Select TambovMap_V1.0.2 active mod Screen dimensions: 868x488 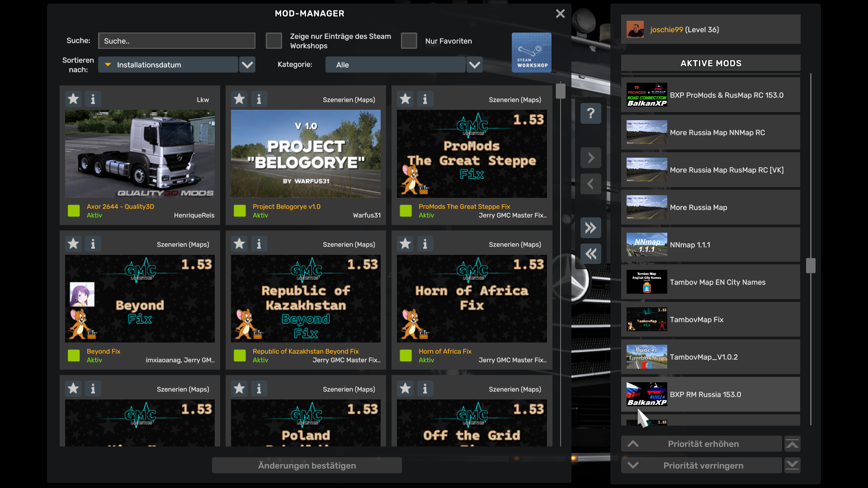click(711, 357)
